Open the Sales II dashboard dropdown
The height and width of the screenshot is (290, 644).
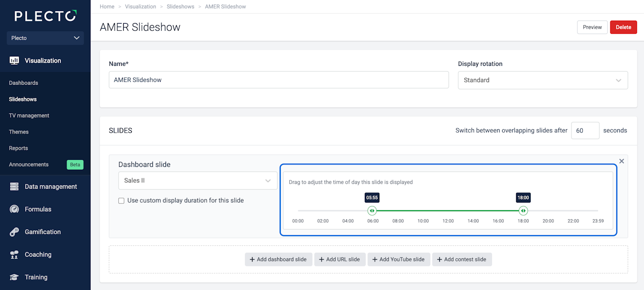coord(197,180)
